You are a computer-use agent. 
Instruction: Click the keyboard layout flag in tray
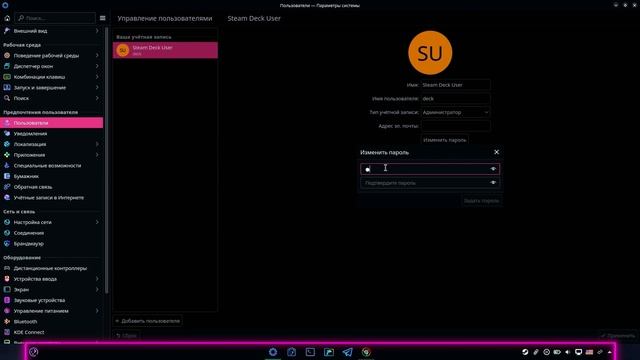point(589,352)
